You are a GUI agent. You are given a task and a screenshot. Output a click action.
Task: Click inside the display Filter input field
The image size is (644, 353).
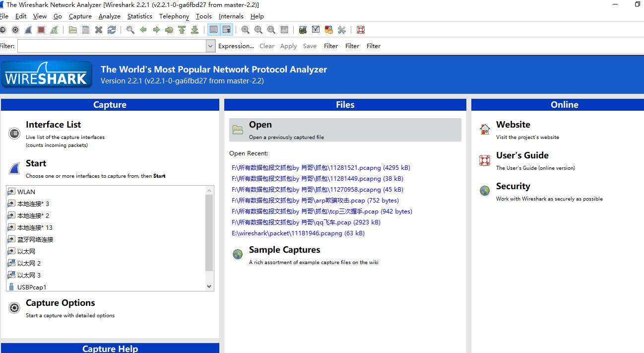112,46
